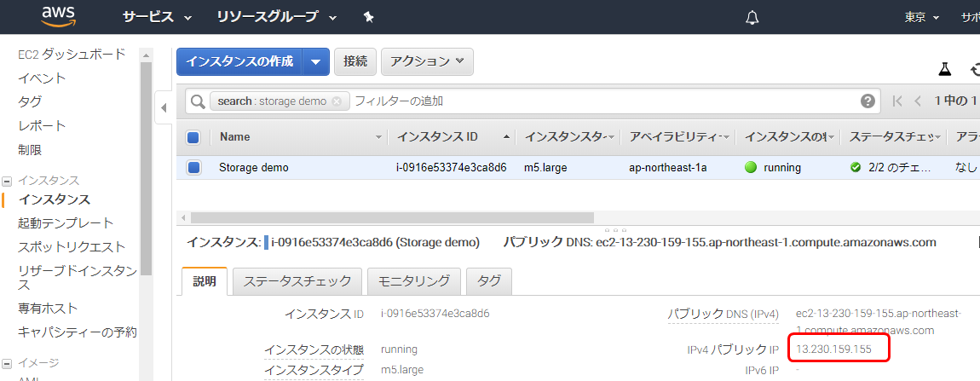Remove the storage demo search filter
Screen dimensions: 980x381
337,101
